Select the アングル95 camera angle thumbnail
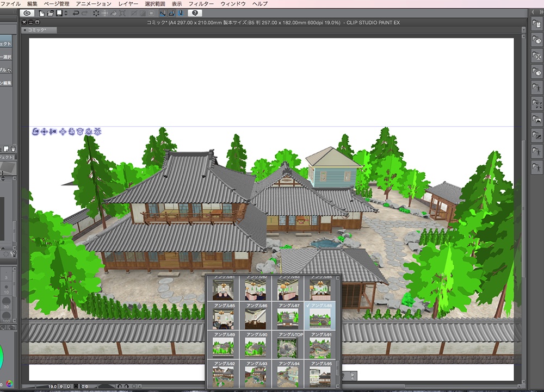The width and height of the screenshot is (544, 392). point(321,375)
